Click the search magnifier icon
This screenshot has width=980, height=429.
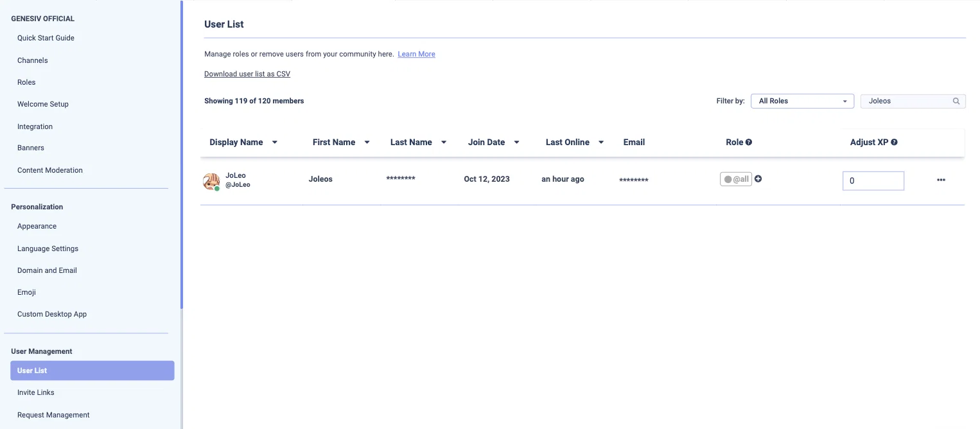956,101
